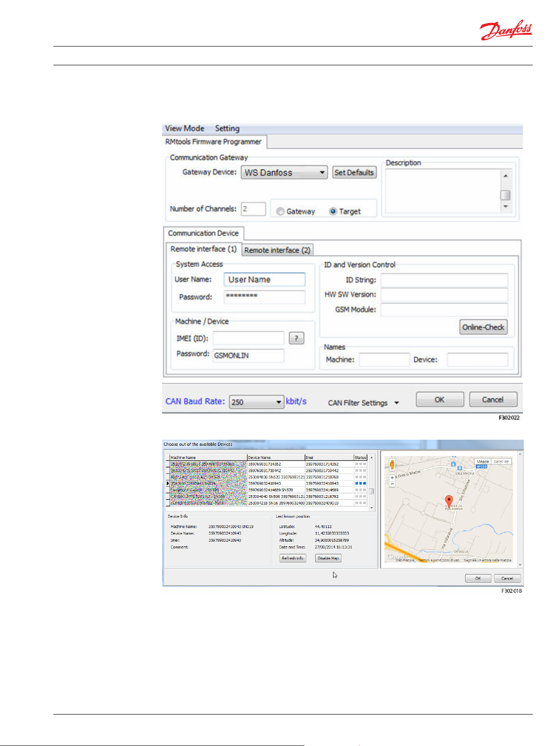Image resolution: width=560 pixels, height=746 pixels.
Task: Click the Disable Map button
Action: (x=328, y=558)
